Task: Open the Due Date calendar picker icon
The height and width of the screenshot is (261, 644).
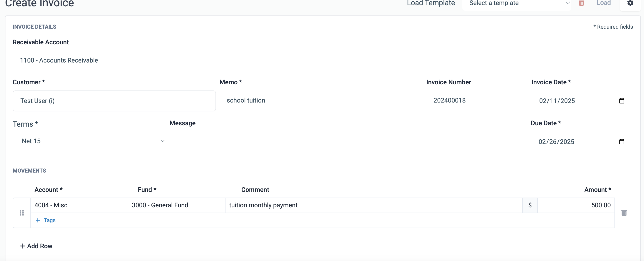Action: click(622, 142)
